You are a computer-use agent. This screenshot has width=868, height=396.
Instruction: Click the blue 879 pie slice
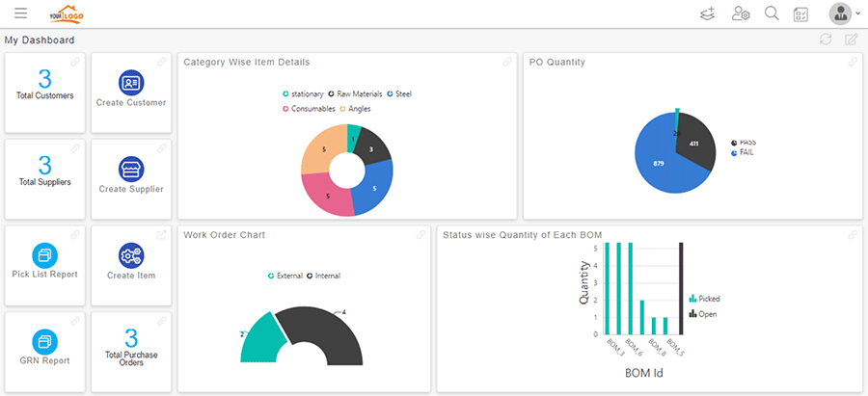coord(659,163)
